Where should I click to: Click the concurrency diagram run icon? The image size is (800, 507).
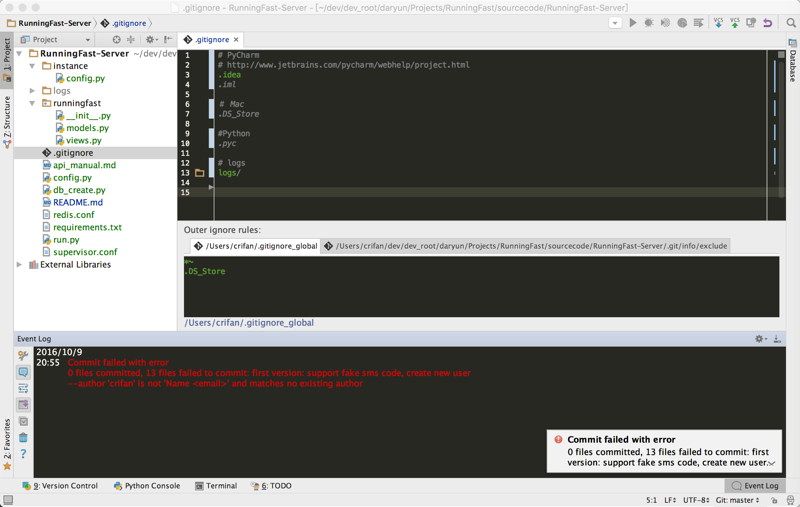(698, 22)
